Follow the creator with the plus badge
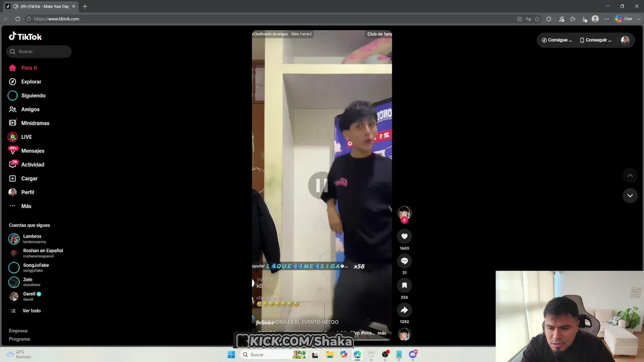This screenshot has height=362, width=644. point(404,220)
